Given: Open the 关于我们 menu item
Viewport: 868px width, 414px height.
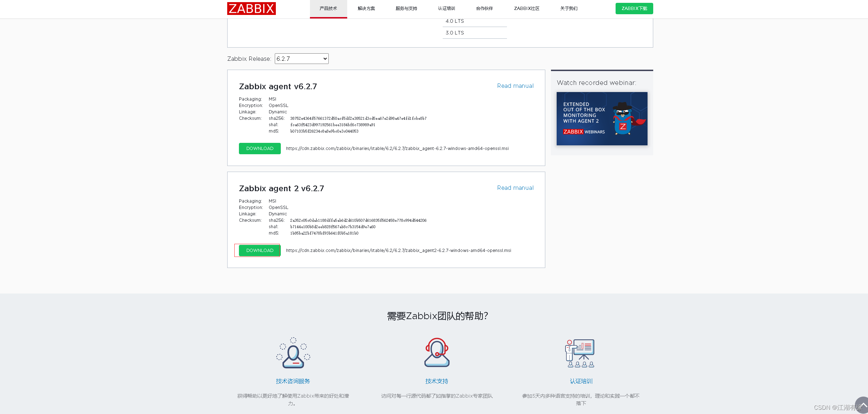Looking at the screenshot, I should [x=569, y=9].
